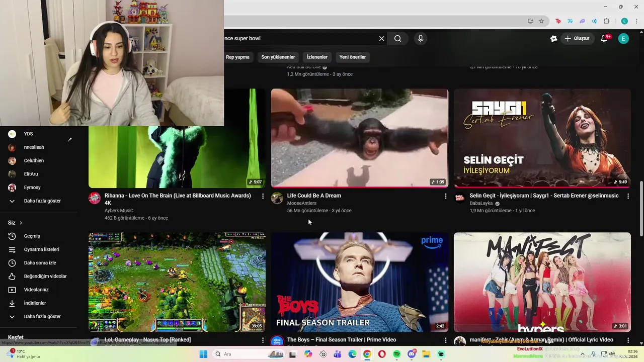Select the Rap yapma filter chip
Screen dimensions: 644x362
237,57
